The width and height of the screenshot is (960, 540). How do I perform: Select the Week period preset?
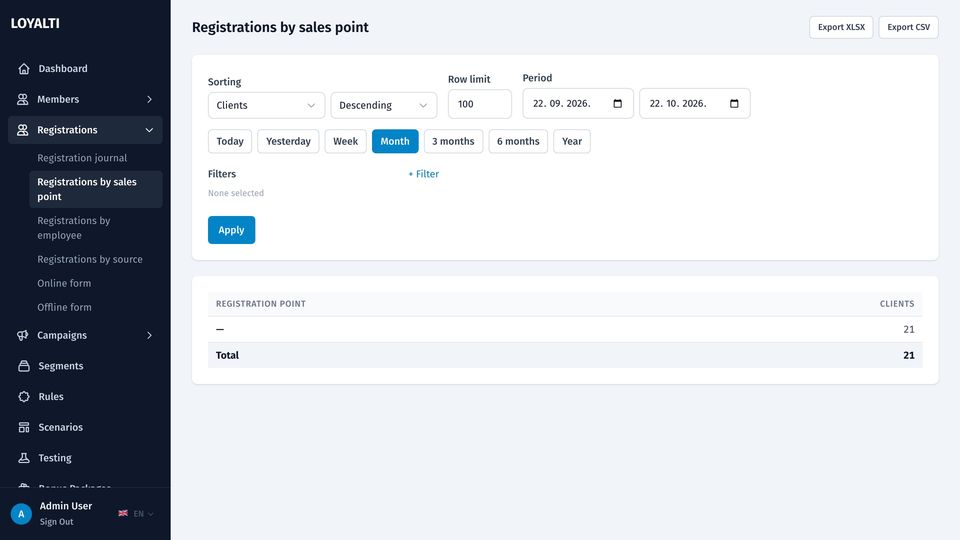(345, 141)
